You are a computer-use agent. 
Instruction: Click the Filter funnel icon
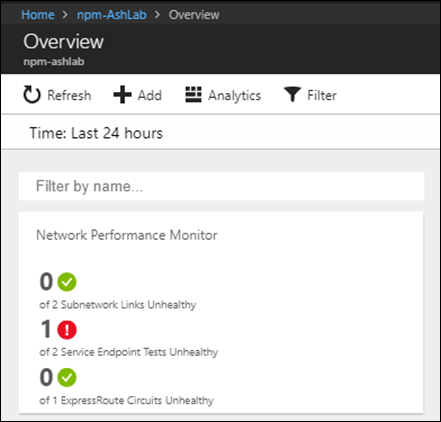click(292, 95)
